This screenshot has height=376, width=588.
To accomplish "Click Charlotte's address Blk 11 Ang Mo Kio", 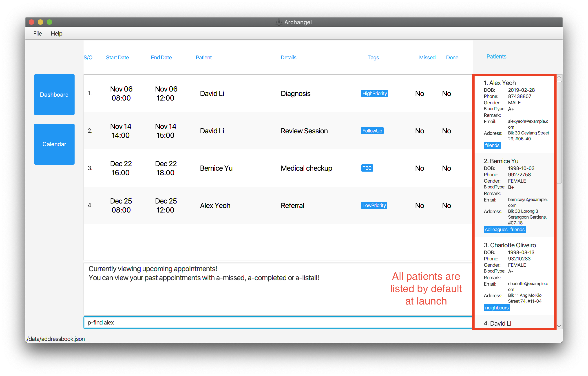I will tap(524, 298).
